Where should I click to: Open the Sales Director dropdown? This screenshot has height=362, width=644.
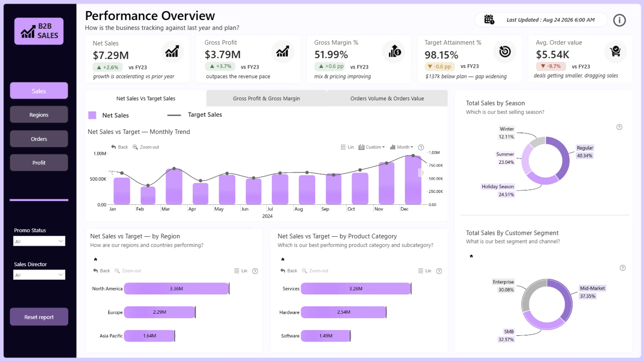(39, 275)
